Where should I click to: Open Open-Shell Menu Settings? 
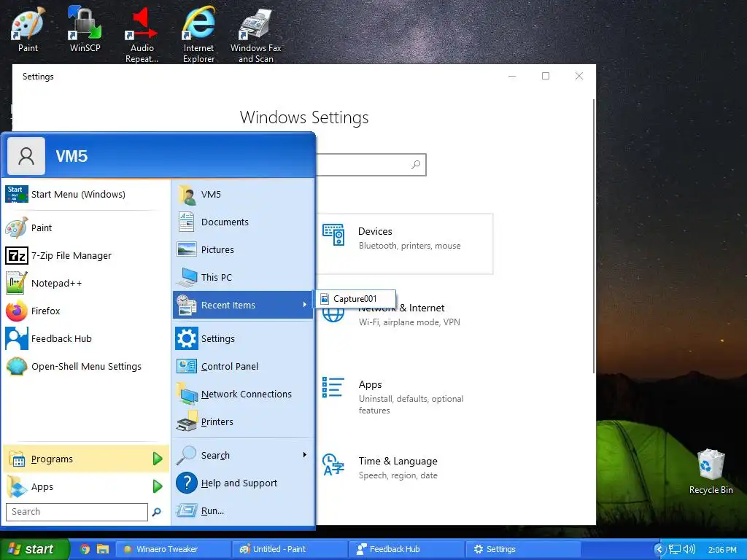tap(86, 366)
